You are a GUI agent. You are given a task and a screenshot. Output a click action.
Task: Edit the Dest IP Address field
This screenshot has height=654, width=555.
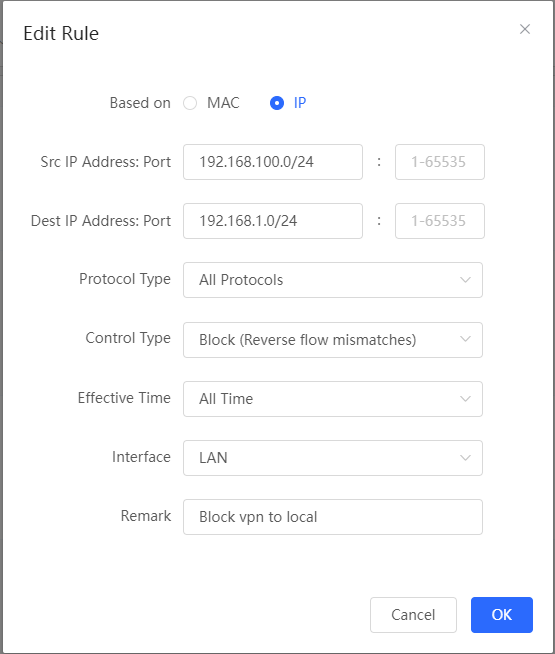273,221
